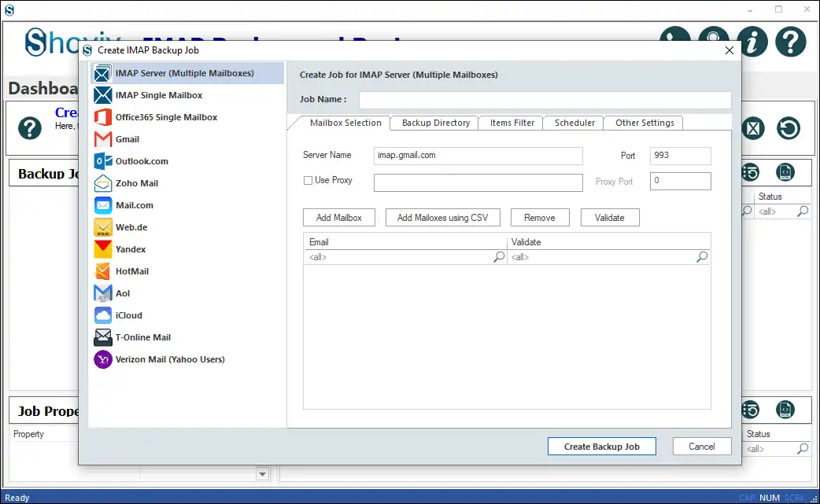Click the proxy address text field
820x504 pixels.
pos(478,182)
